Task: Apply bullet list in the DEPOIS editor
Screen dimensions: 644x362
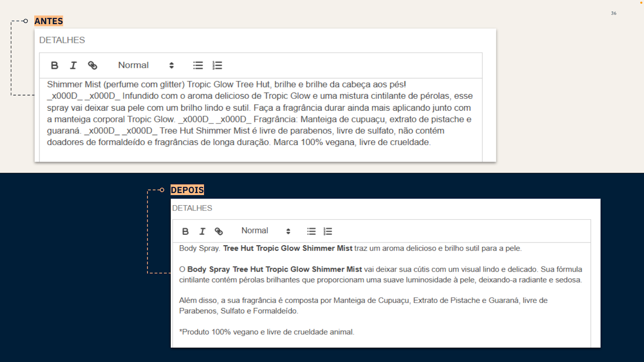Action: 312,231
